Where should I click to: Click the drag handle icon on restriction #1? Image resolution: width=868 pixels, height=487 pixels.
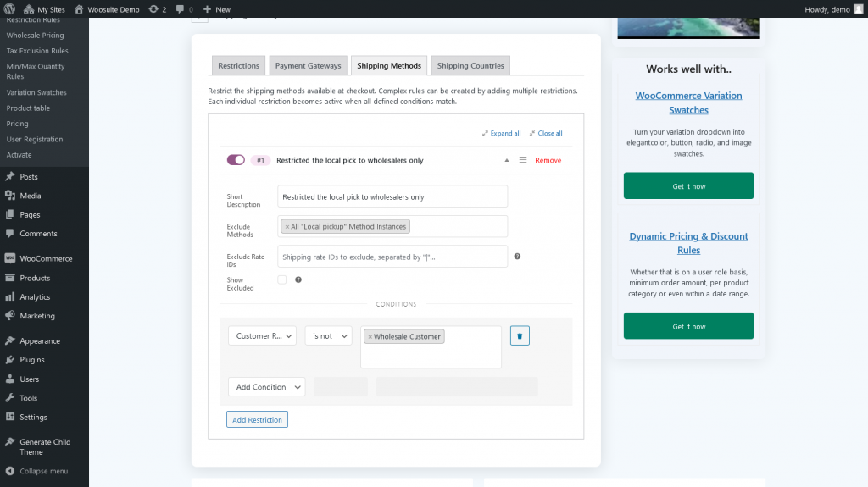pos(523,160)
